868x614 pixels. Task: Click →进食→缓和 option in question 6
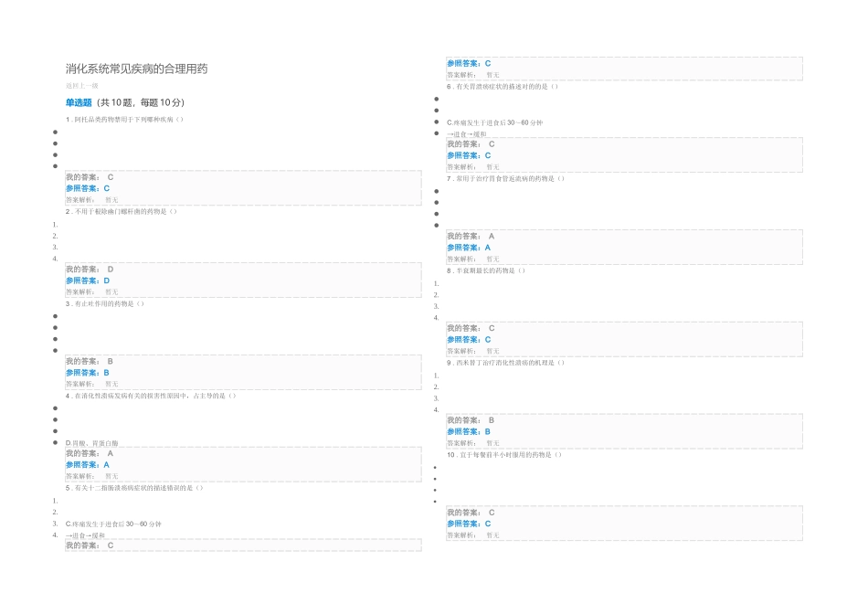coord(467,134)
